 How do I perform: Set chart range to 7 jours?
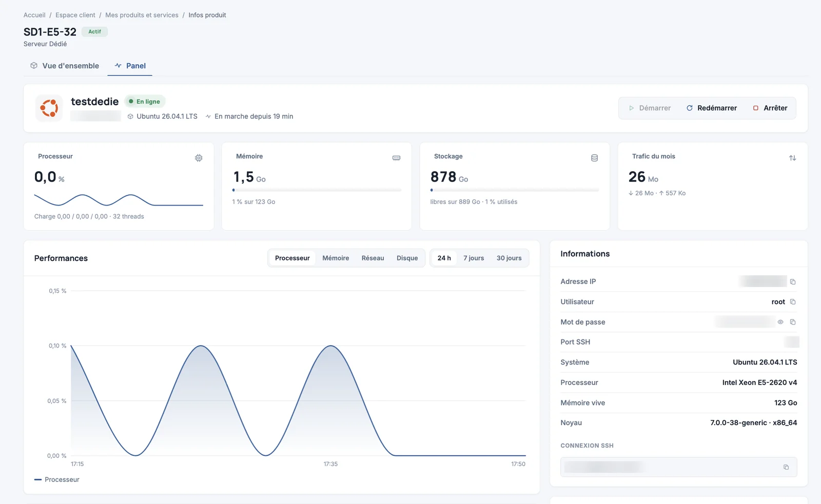tap(474, 258)
